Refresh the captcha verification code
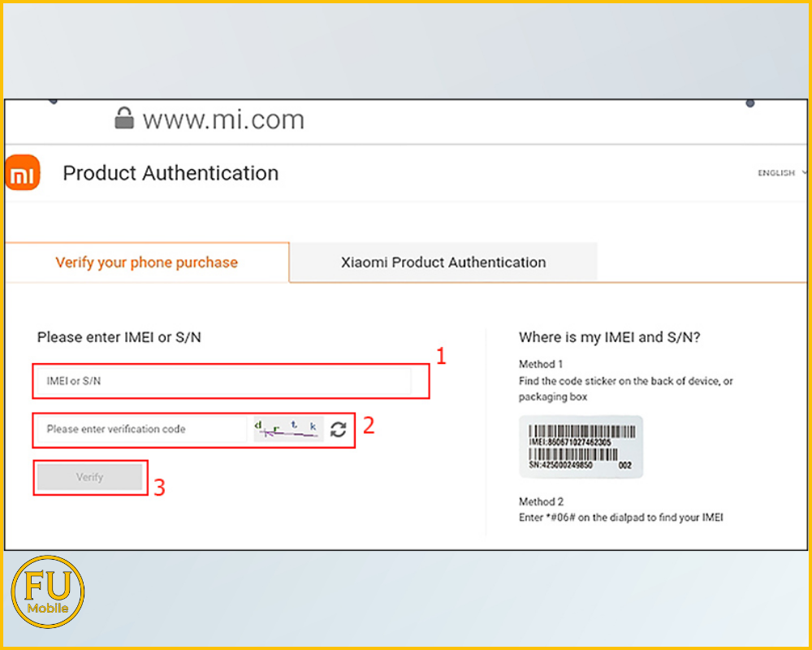The image size is (812, 650). (339, 430)
